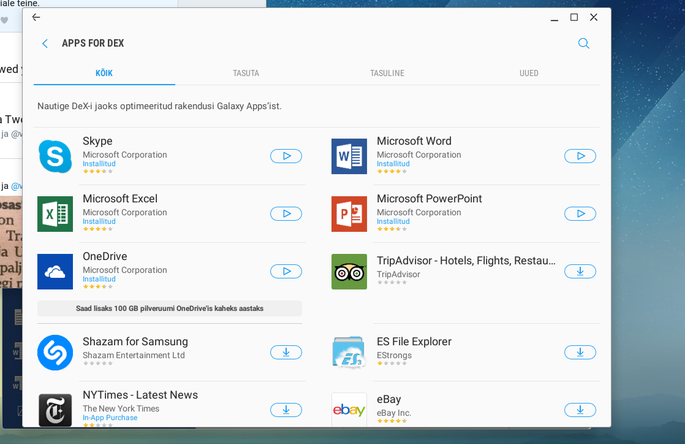Open the Microsoft Word app icon
The width and height of the screenshot is (685, 444).
(x=349, y=156)
